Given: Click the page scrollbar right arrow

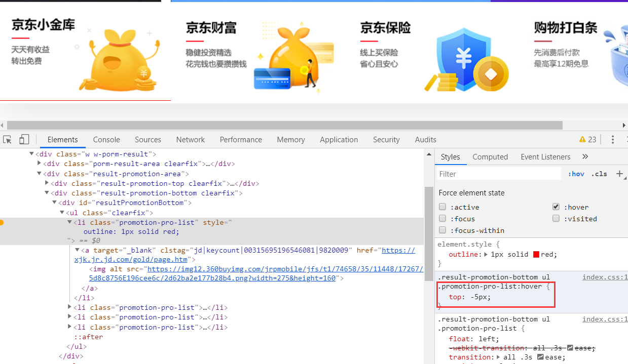Looking at the screenshot, I should [x=624, y=125].
